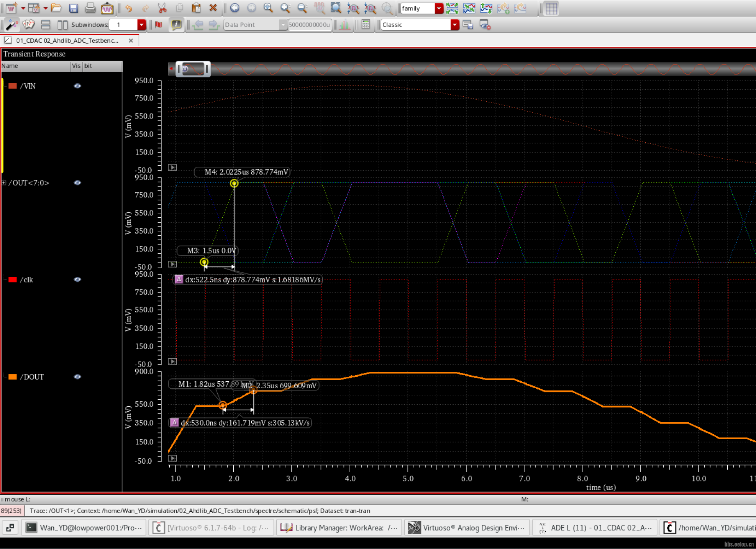The width and height of the screenshot is (756, 549).
Task: Click the /clk red color swatch
Action: pos(13,279)
